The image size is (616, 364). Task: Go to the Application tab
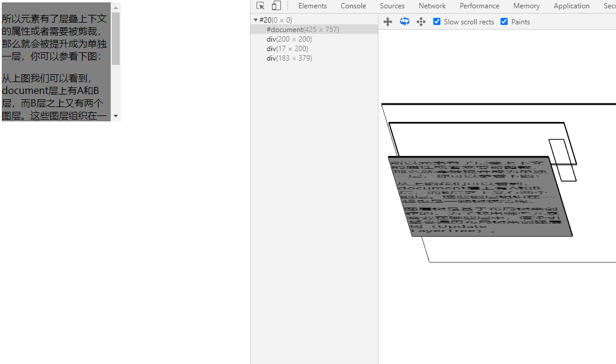571,6
